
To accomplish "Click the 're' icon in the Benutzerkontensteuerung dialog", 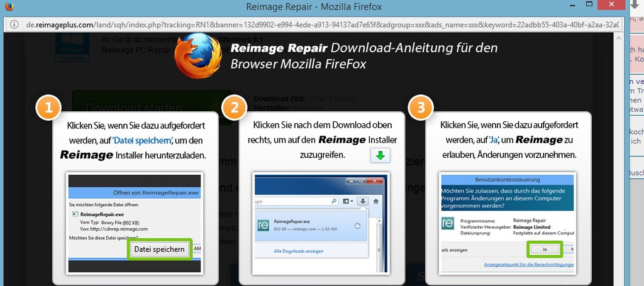I will [448, 224].
